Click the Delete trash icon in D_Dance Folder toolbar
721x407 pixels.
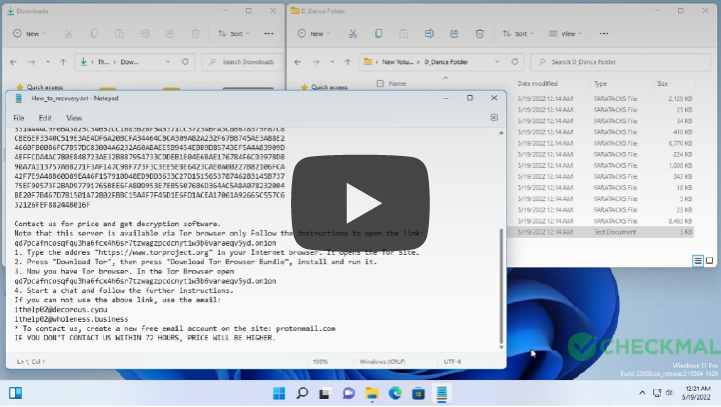tap(480, 34)
